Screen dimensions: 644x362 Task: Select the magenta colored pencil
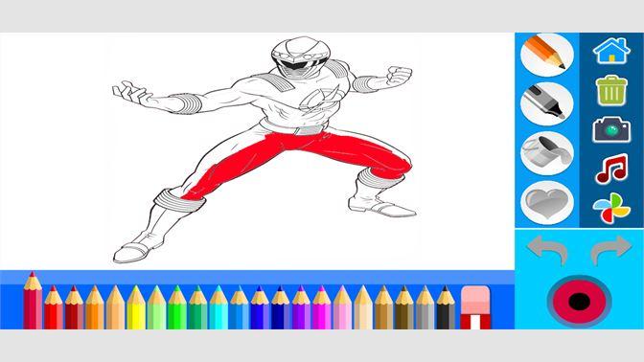[322, 307]
